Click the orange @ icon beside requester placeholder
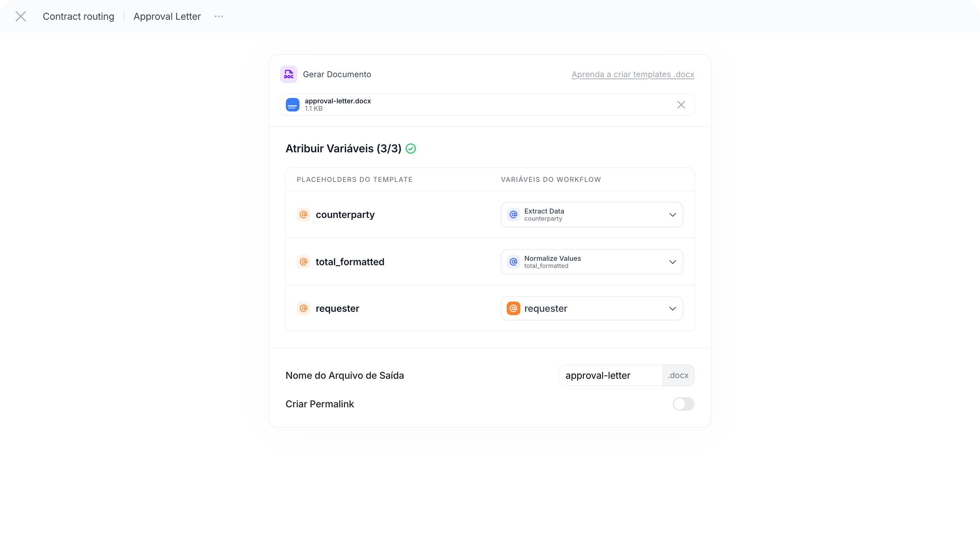Screen dimensions: 980x544 coord(304,308)
